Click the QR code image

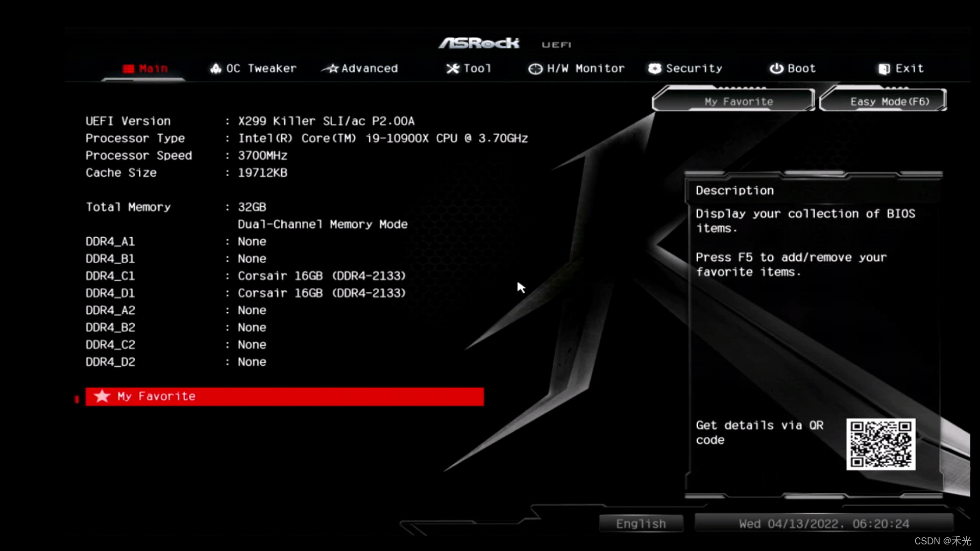point(881,444)
